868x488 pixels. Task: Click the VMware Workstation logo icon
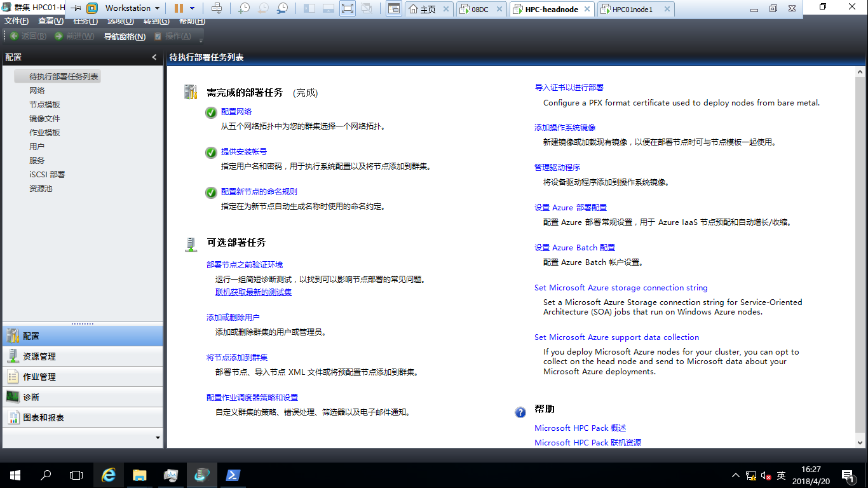coord(92,8)
